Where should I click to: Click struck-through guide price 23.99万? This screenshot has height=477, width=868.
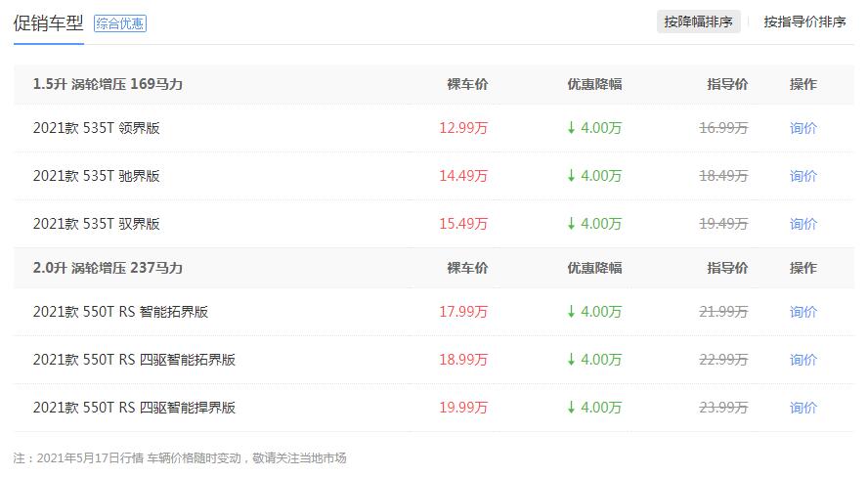[723, 408]
